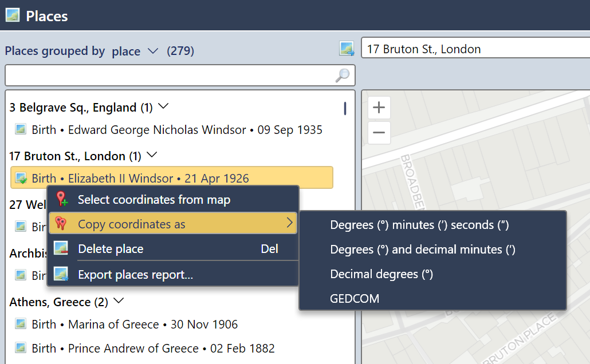Click the Export places report icon
This screenshot has height=364, width=590.
point(61,274)
